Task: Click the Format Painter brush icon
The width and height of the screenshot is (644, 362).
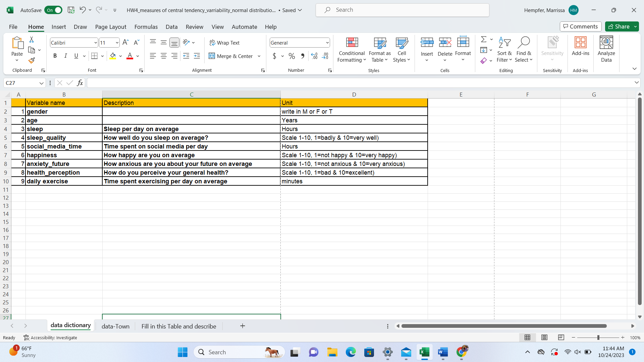Action: point(32,61)
